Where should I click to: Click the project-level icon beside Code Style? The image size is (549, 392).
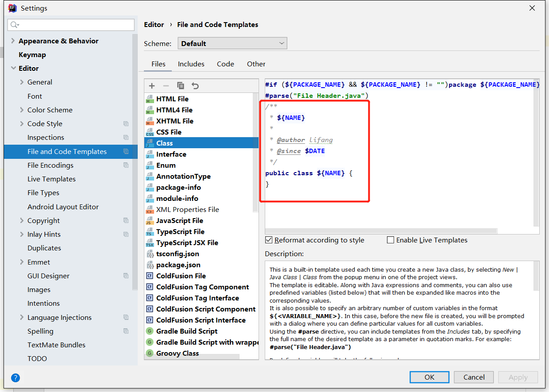pyautogui.click(x=126, y=124)
